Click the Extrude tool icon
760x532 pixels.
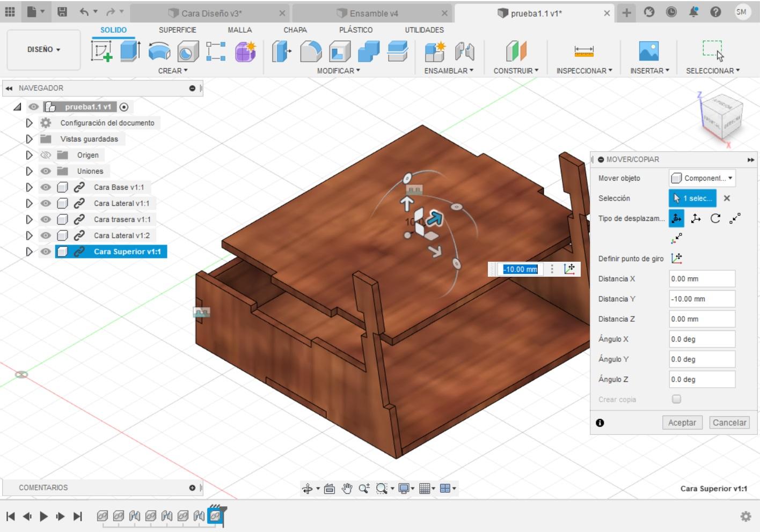coord(130,51)
